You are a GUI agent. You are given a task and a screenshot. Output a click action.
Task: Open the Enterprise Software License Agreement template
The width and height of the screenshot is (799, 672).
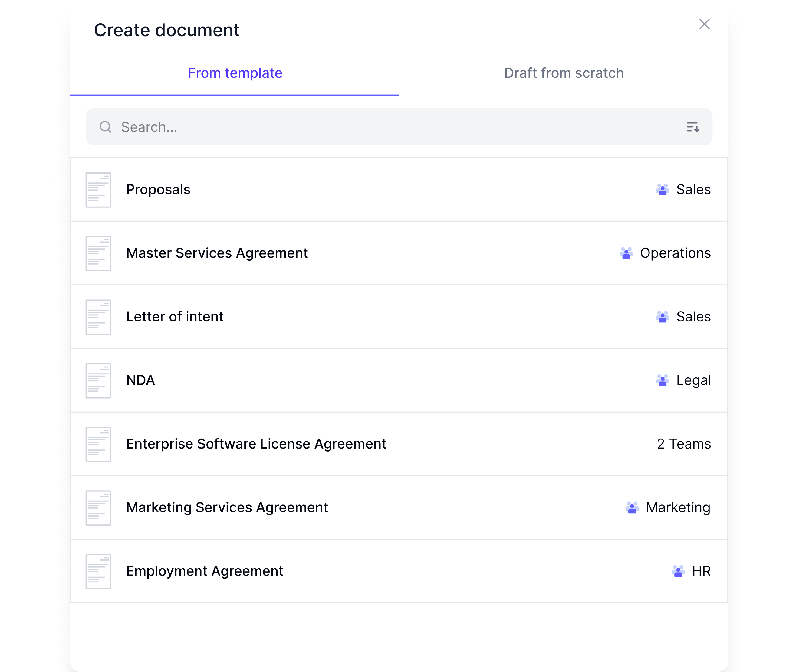click(x=256, y=444)
